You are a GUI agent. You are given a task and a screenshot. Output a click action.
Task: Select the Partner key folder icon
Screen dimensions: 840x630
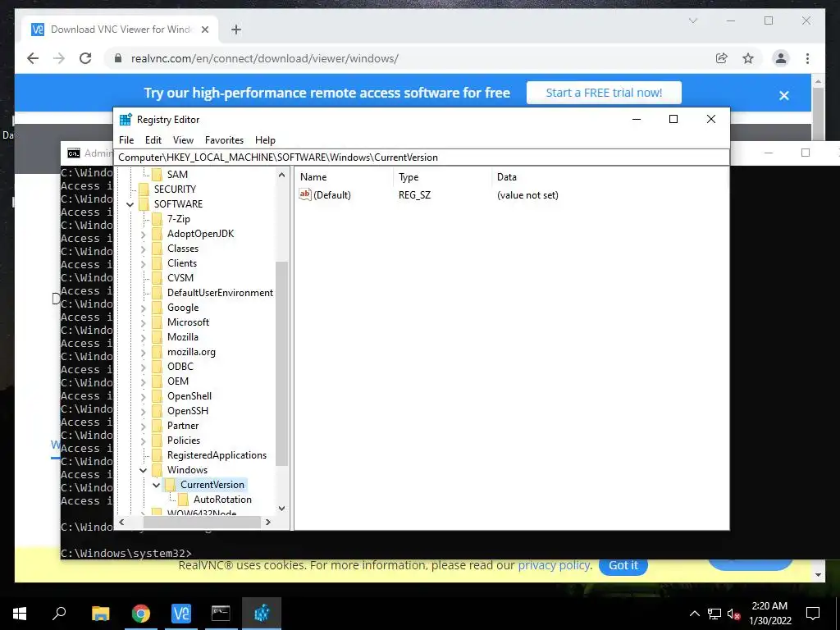point(157,426)
